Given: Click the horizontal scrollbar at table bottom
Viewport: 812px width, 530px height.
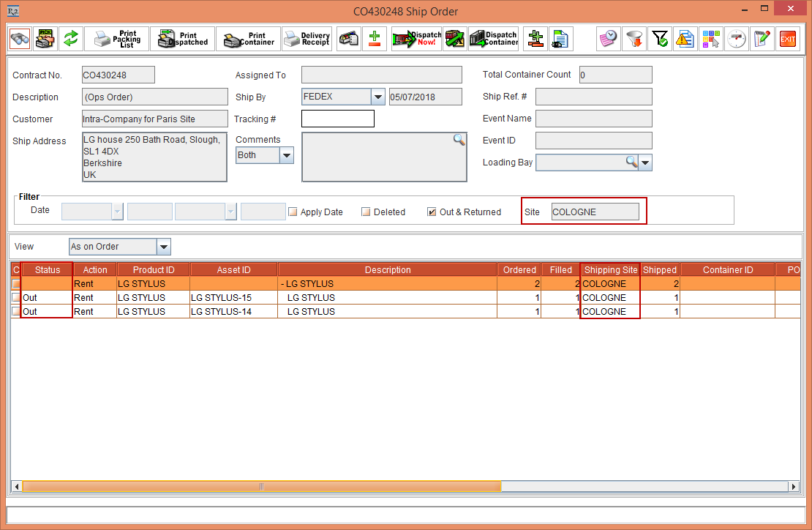Looking at the screenshot, I should click(261, 486).
